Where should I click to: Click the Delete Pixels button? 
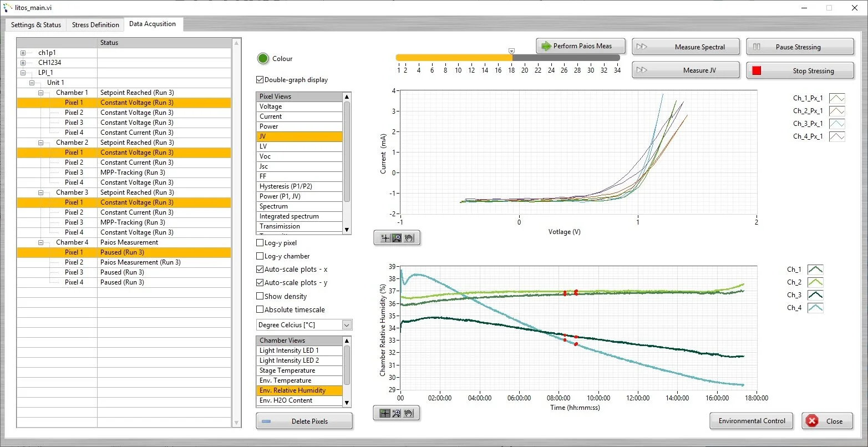pyautogui.click(x=304, y=421)
